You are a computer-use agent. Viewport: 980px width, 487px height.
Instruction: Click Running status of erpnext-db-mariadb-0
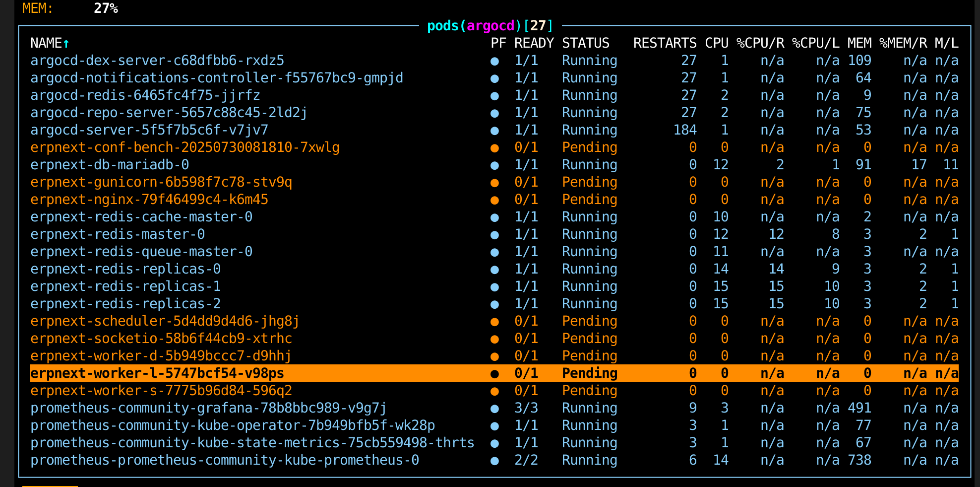(590, 165)
